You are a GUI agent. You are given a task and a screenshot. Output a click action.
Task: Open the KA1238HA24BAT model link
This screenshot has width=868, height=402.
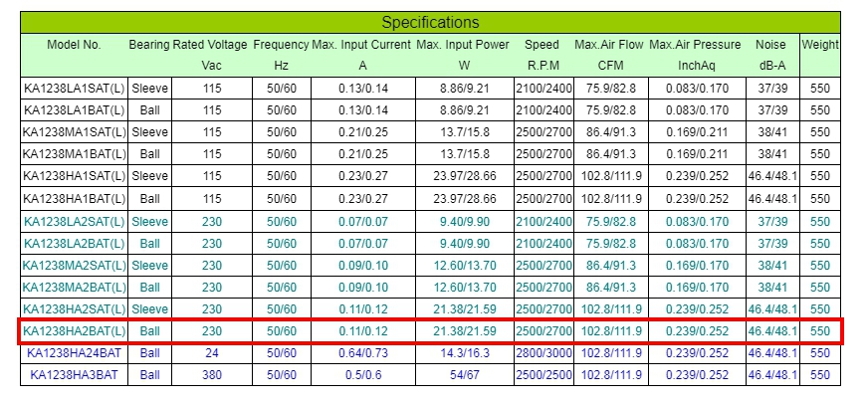(x=75, y=352)
